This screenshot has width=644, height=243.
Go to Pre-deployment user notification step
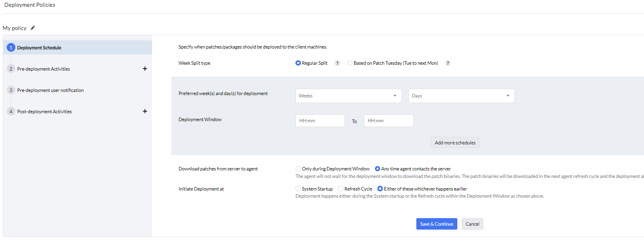point(50,90)
